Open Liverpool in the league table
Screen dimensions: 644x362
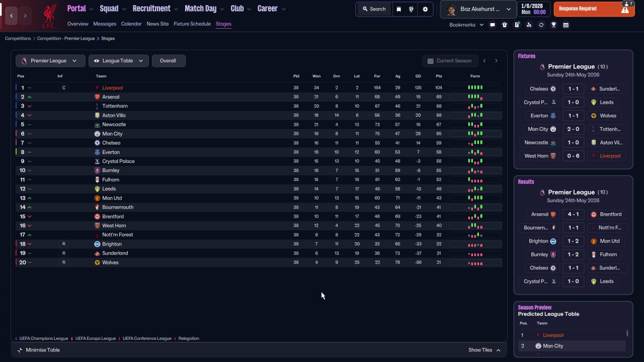click(x=112, y=88)
